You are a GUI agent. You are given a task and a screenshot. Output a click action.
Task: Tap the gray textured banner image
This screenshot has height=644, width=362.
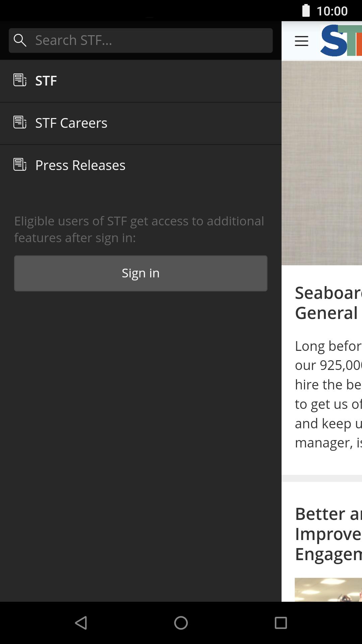coord(322,163)
